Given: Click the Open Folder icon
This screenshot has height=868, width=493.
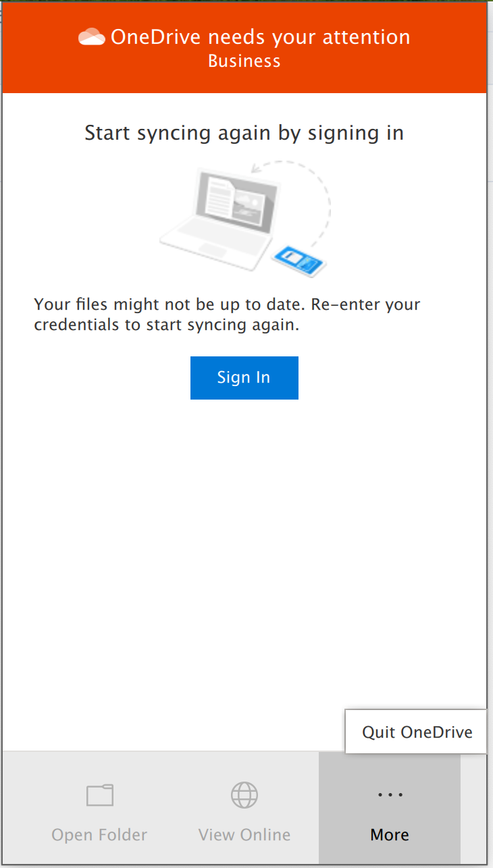Looking at the screenshot, I should (100, 795).
